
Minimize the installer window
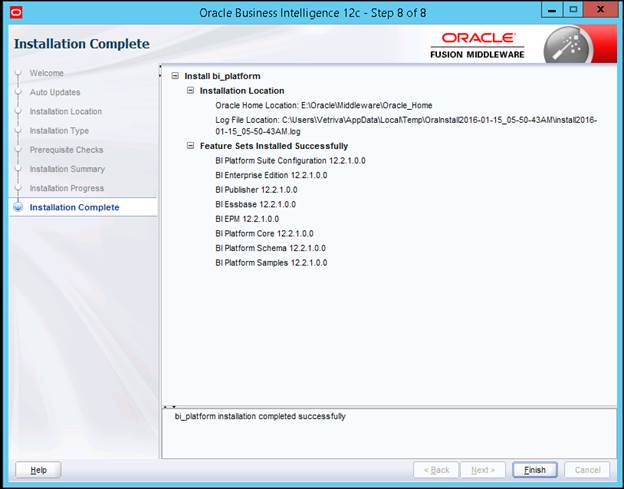pyautogui.click(x=552, y=10)
